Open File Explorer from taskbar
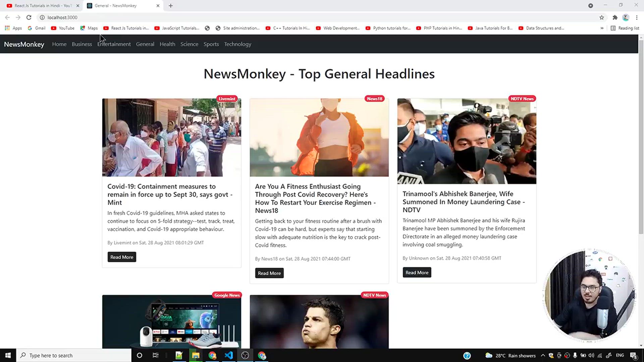The height and width of the screenshot is (362, 644). pos(196,355)
